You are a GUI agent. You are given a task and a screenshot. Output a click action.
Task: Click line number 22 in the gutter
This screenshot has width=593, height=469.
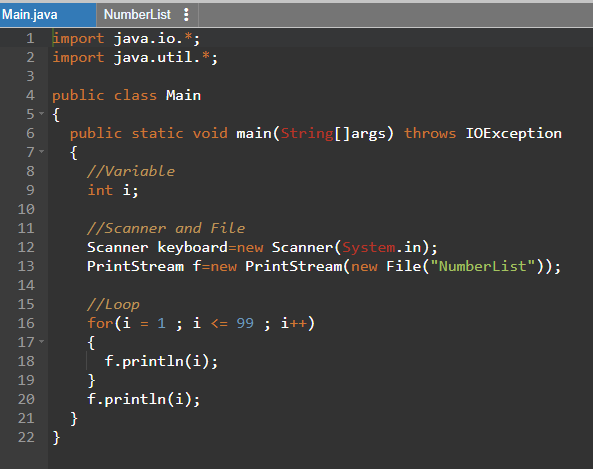(26, 437)
